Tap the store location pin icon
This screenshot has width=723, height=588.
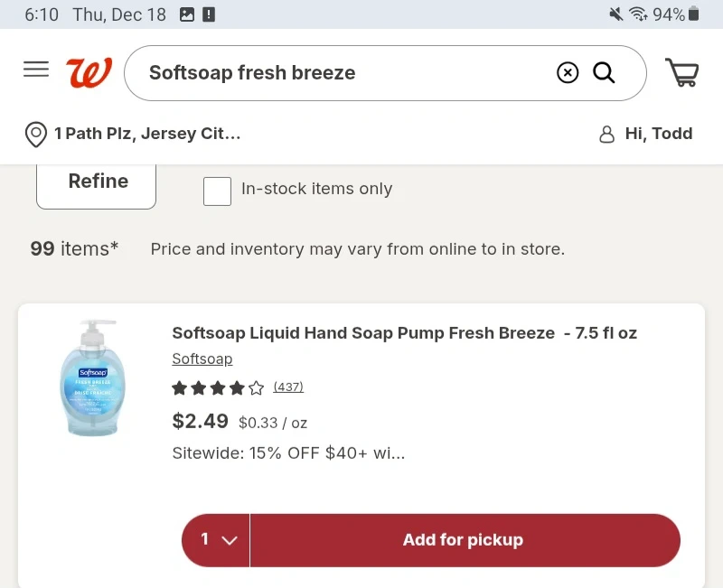tap(35, 135)
